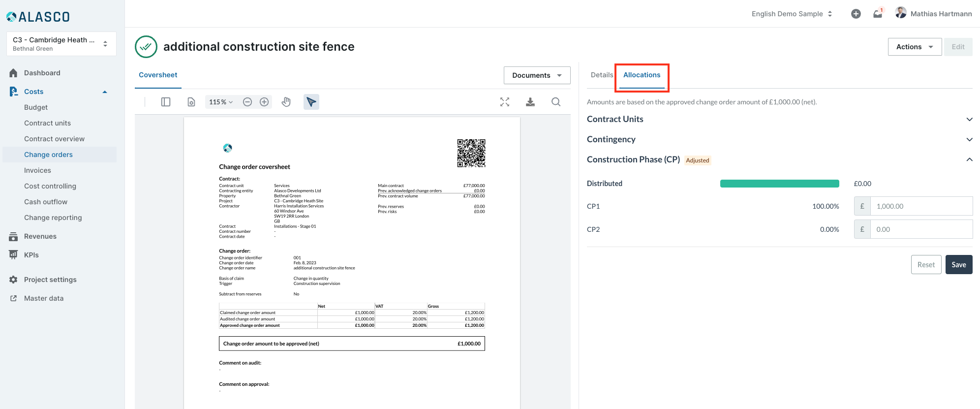Viewport: 980px width, 409px height.
Task: Download the coversheet document
Action: [x=530, y=102]
